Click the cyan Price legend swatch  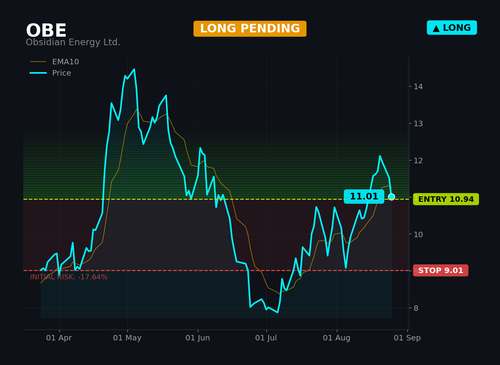coord(38,73)
